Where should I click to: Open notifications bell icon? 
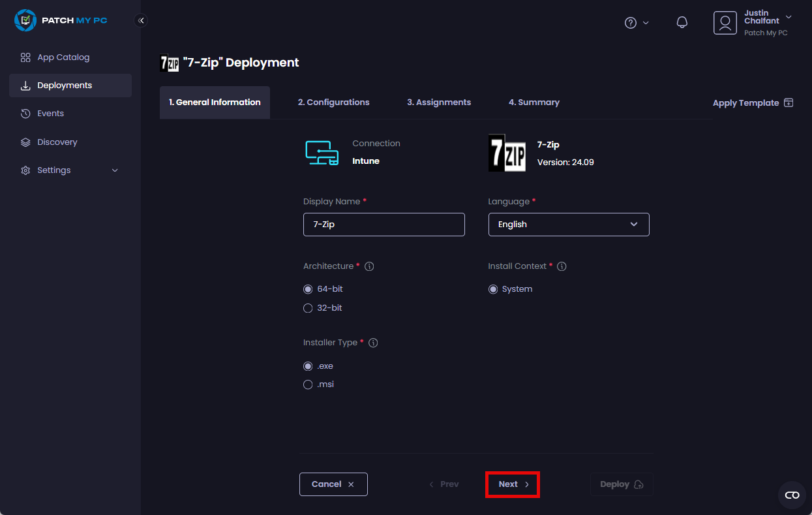pos(682,23)
